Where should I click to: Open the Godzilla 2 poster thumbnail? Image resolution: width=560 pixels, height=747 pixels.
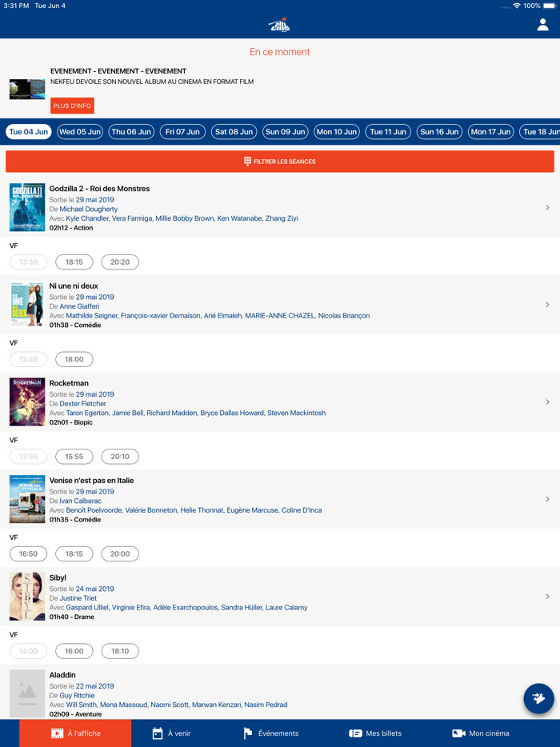pyautogui.click(x=27, y=207)
